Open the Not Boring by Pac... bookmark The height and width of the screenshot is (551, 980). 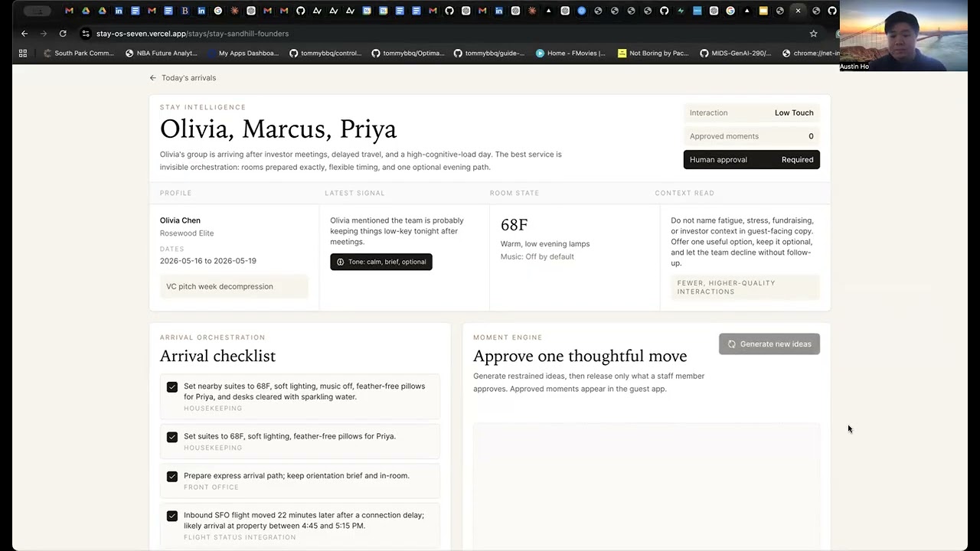click(x=653, y=54)
